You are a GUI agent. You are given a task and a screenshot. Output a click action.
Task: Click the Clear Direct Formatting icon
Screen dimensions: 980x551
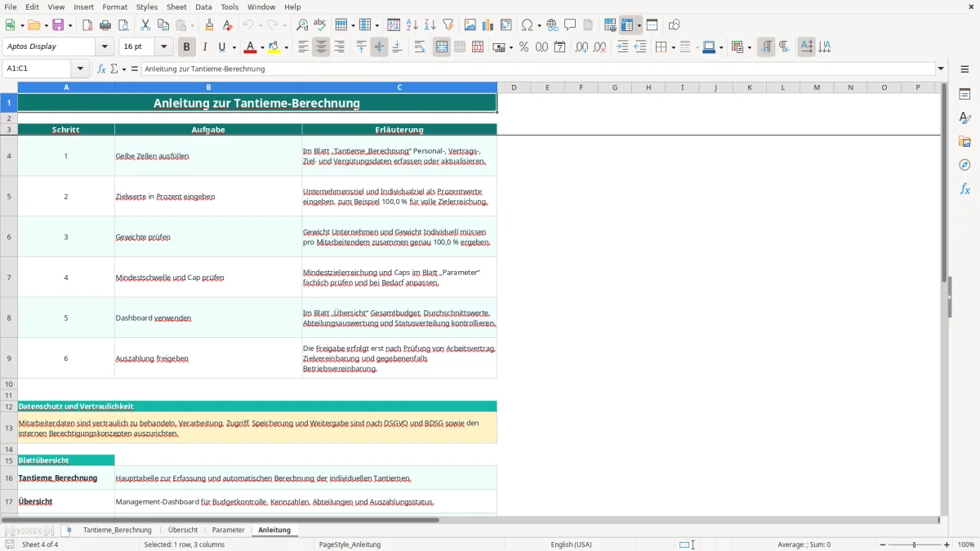tap(228, 25)
